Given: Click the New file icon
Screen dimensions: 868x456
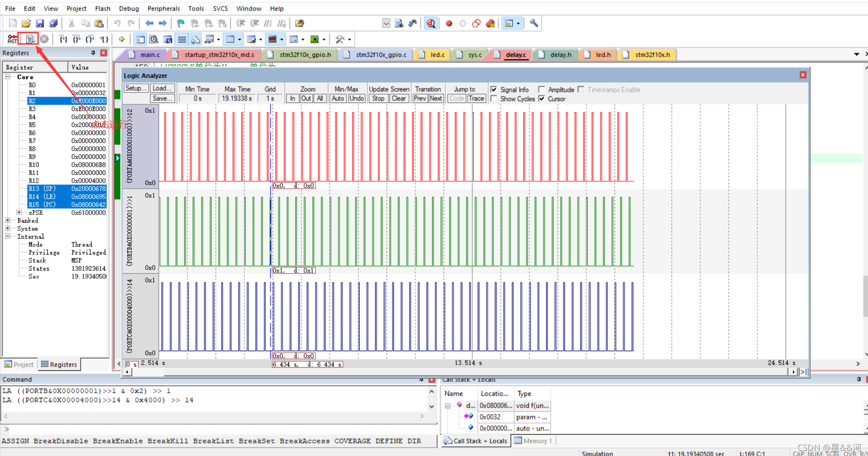Looking at the screenshot, I should click(x=13, y=23).
